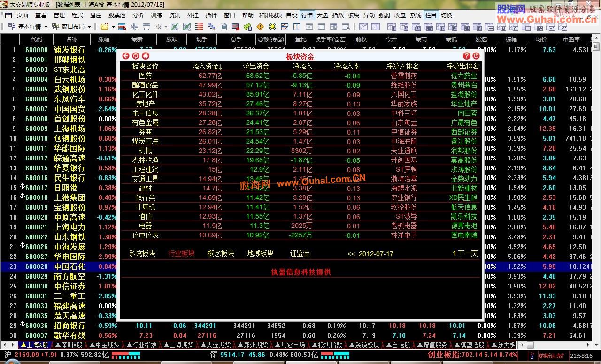Click the red back arrow icon in 板块资金 dialog
This screenshot has width=601, height=364.
(x=126, y=56)
